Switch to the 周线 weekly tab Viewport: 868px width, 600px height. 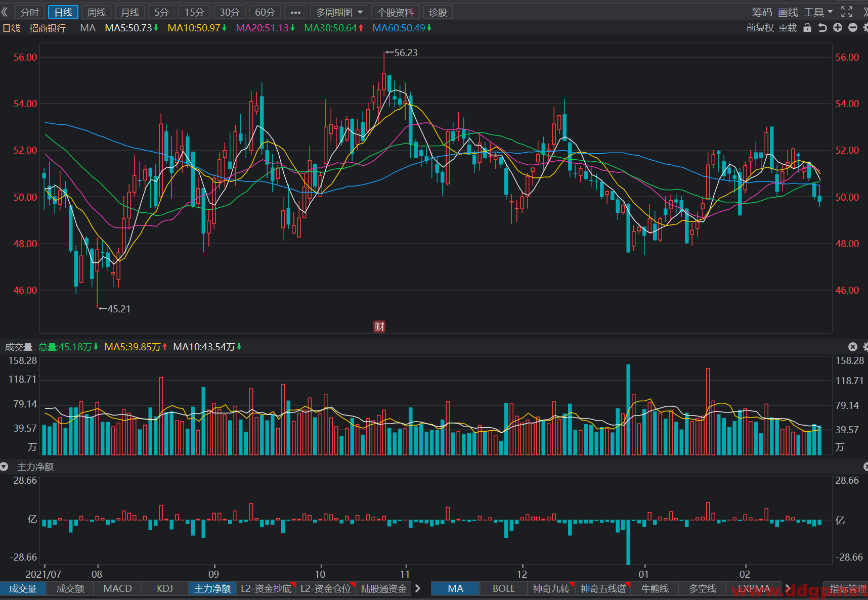(97, 12)
